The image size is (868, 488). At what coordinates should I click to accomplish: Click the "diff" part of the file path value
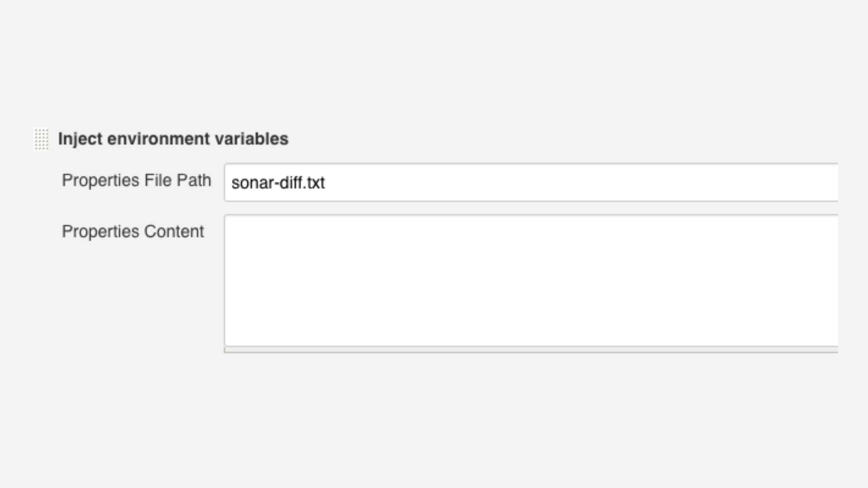coord(291,183)
